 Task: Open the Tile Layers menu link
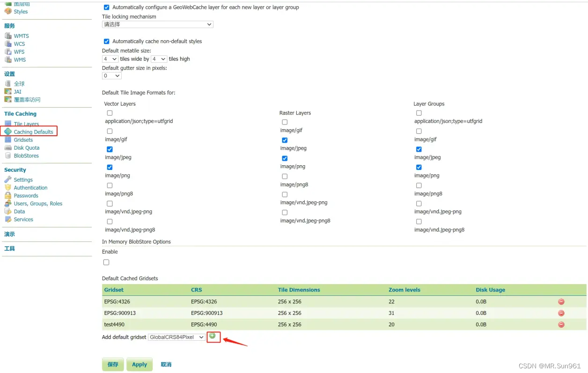pyautogui.click(x=26, y=124)
